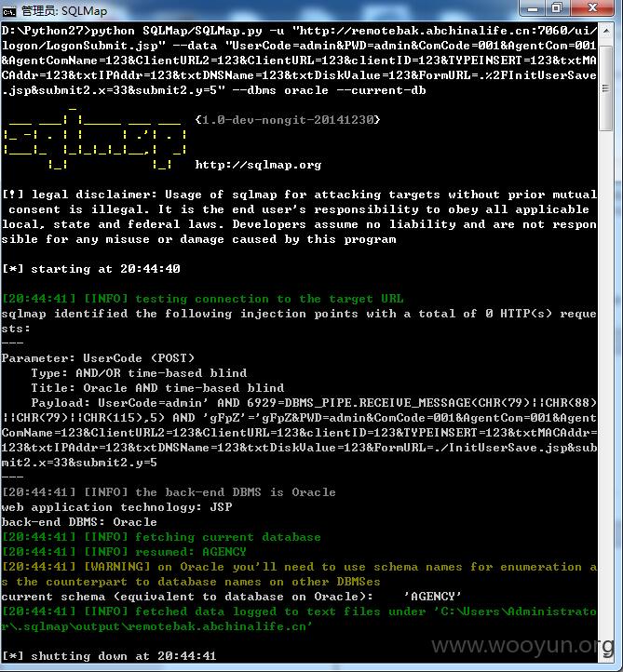Click the 'back-end DBMS: Oracle' line
The height and width of the screenshot is (672, 623).
79,522
